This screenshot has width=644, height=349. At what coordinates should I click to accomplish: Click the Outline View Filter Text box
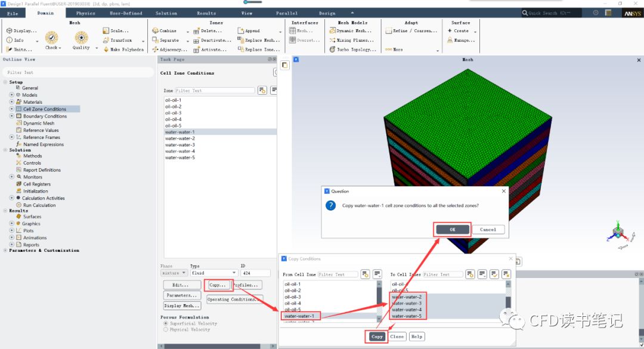[x=78, y=72]
